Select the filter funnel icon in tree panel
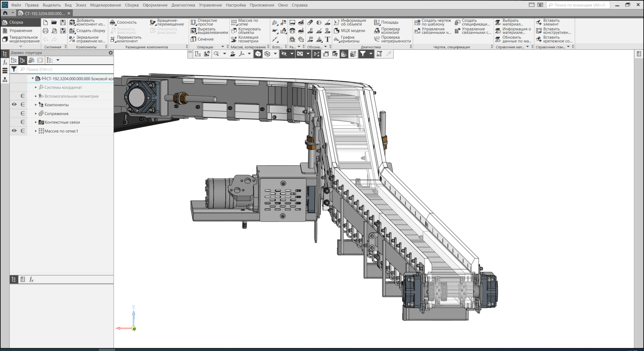The width and height of the screenshot is (644, 351). click(14, 69)
